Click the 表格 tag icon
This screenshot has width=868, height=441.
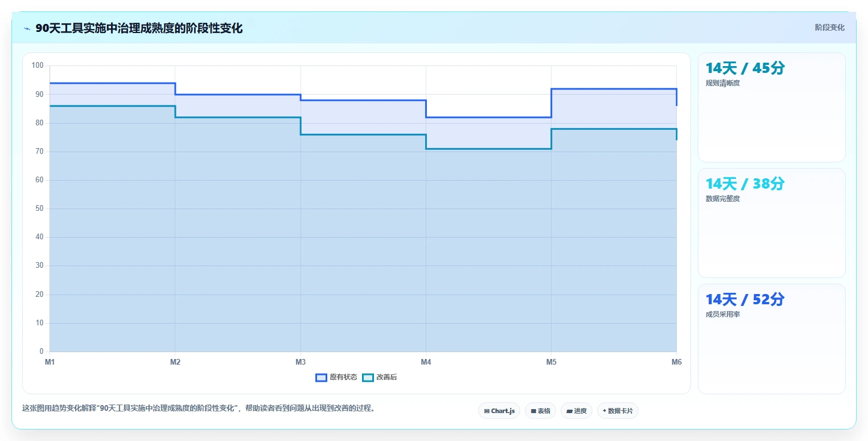(x=533, y=411)
